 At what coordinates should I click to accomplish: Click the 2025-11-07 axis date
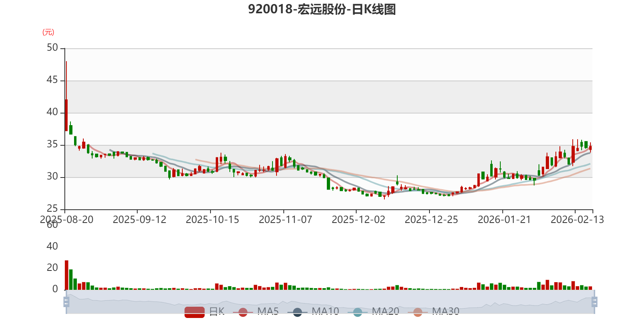(x=285, y=219)
